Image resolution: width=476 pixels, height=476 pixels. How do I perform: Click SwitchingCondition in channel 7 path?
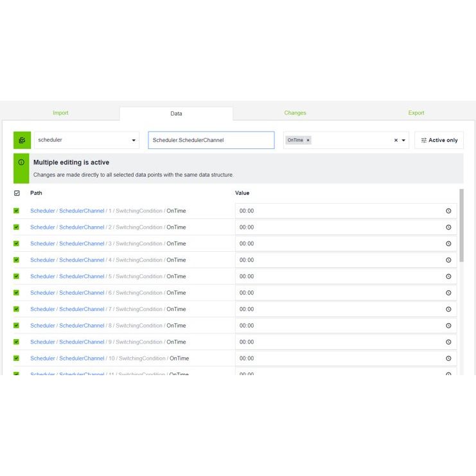point(139,309)
